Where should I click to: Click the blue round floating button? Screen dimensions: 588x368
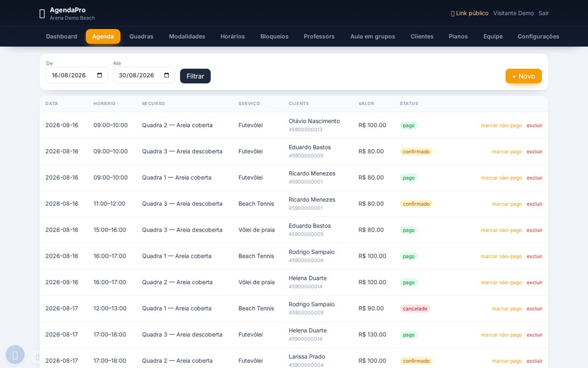click(x=15, y=354)
